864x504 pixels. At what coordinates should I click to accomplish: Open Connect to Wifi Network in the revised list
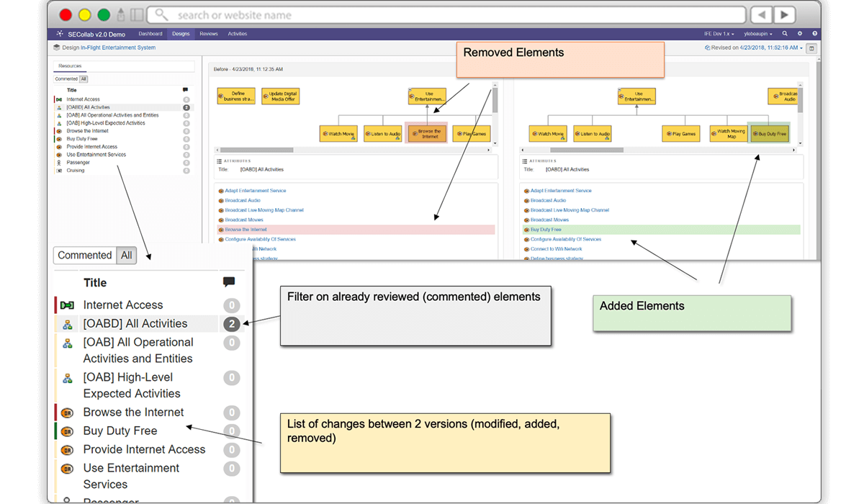pos(557,249)
